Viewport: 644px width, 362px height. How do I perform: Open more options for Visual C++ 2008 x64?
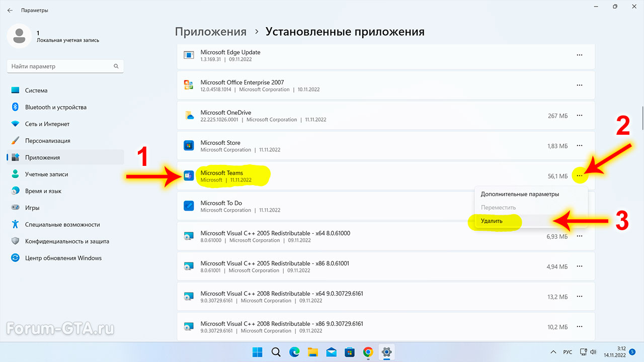(x=580, y=297)
